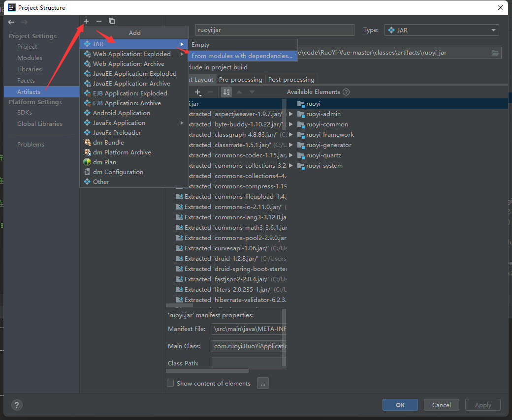The width and height of the screenshot is (512, 420).
Task: Select the dm Bundle icon entry
Action: click(x=88, y=143)
